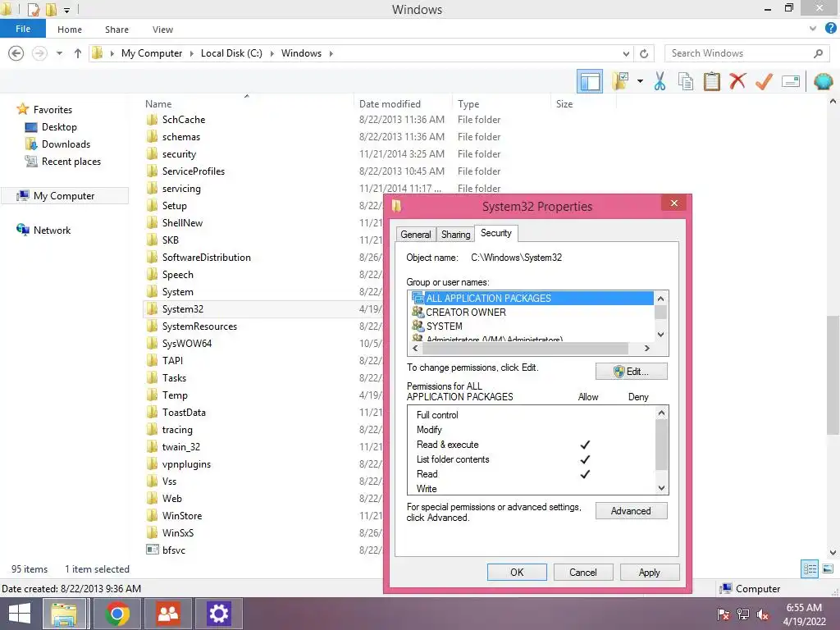Click the Rename card icon in toolbar

pos(791,81)
